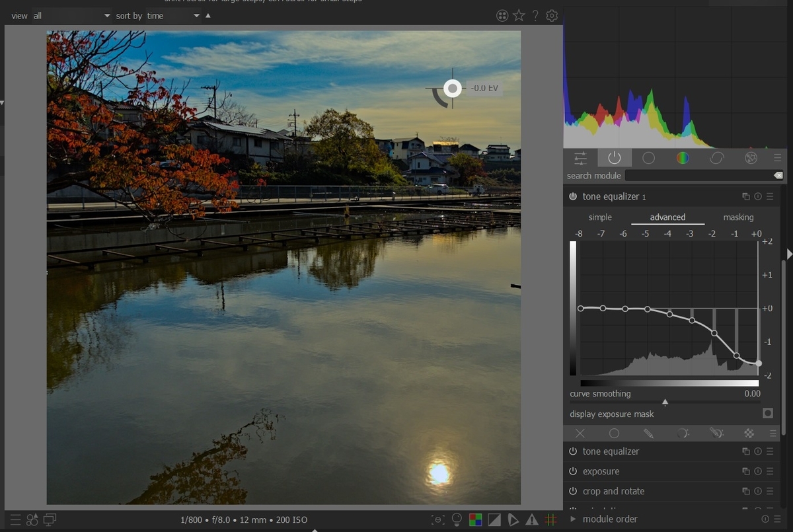Image resolution: width=793 pixels, height=532 pixels.
Task: Turn off blending with X icon
Action: 580,434
